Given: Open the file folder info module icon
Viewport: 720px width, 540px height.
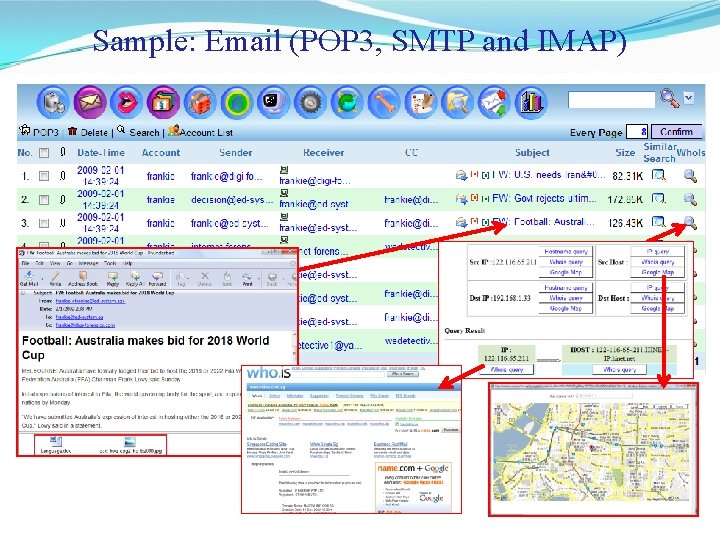Looking at the screenshot, I should click(x=163, y=101).
